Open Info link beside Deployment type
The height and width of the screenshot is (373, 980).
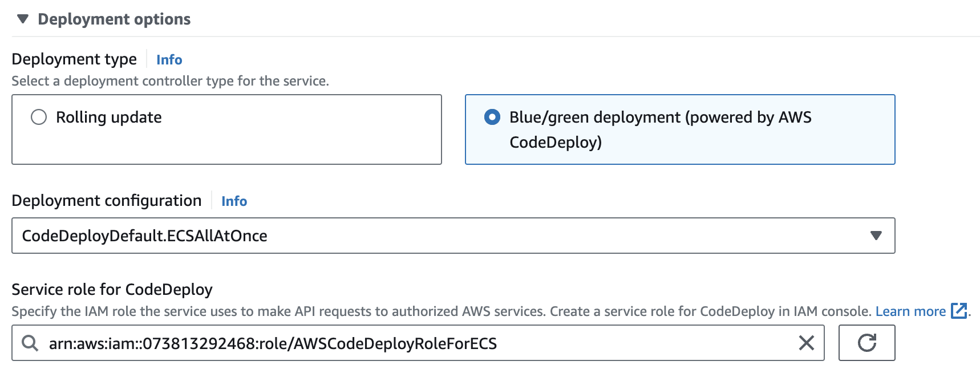click(x=169, y=60)
